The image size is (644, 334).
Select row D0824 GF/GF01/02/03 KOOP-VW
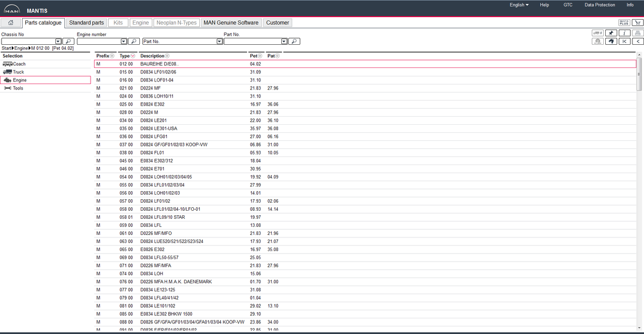click(x=365, y=144)
